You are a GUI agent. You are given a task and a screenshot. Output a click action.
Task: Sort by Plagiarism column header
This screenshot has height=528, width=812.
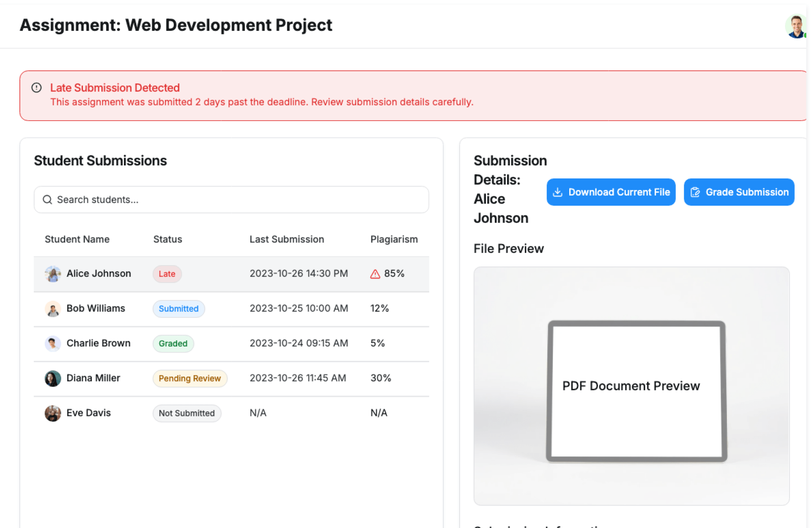point(394,239)
